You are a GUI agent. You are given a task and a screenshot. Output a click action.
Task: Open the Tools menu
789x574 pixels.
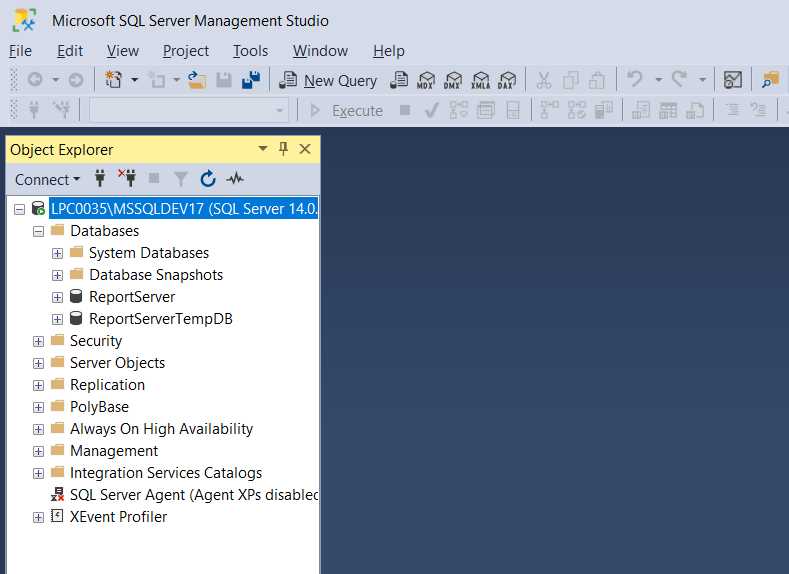pyautogui.click(x=250, y=51)
